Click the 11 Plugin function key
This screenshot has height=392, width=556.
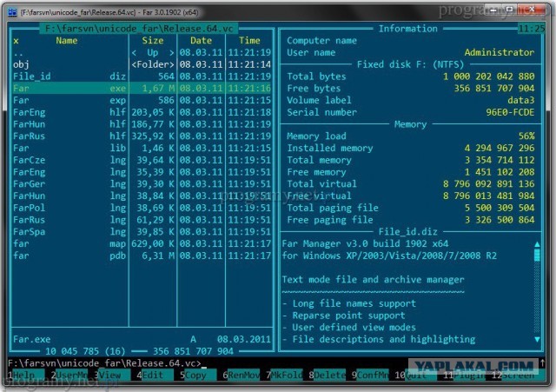tap(464, 375)
